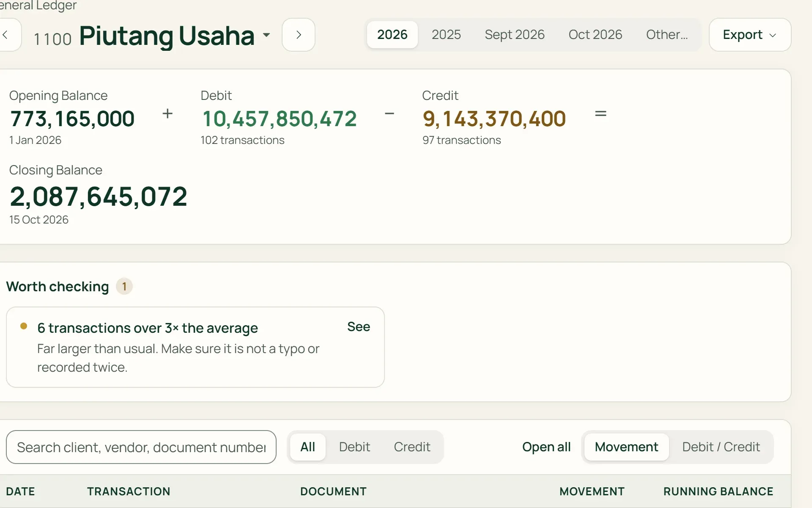812x508 pixels.
Task: Click the Closing Balance 2,087,645,072 value
Action: pos(98,197)
